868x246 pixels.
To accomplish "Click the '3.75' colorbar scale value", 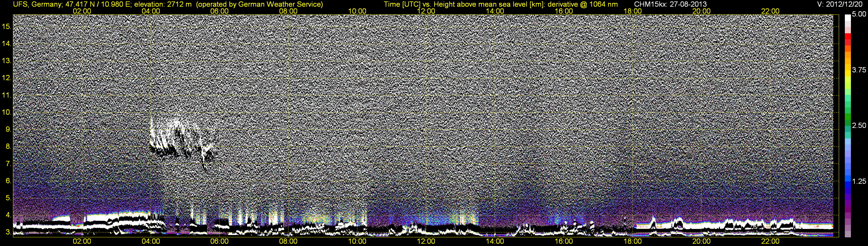I will [x=859, y=70].
